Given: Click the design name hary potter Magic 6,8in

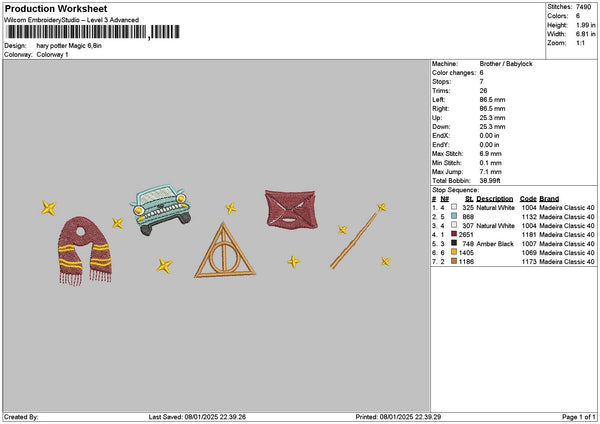Looking at the screenshot, I should coord(69,46).
